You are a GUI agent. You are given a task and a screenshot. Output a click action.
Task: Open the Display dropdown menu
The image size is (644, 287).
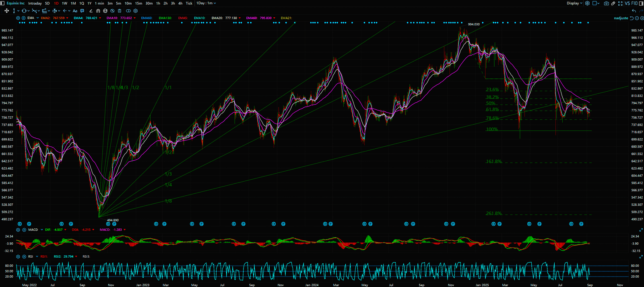(x=574, y=3)
